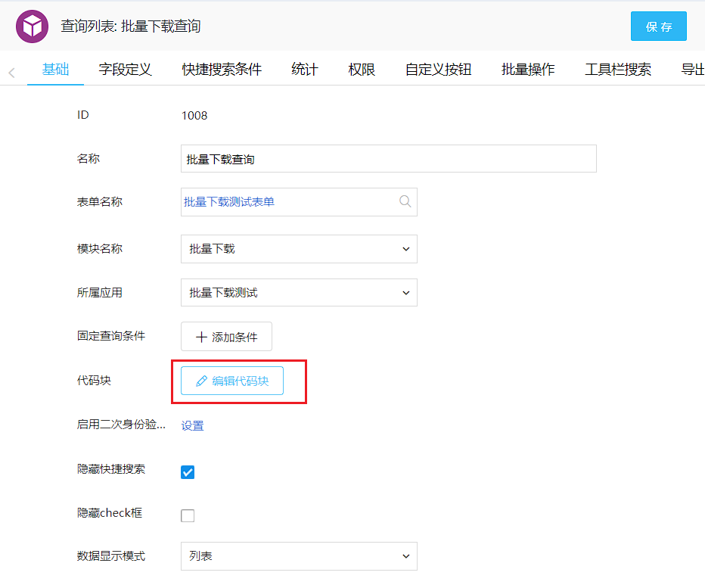Open the 自定义按钮 tab
705x588 pixels.
pyautogui.click(x=438, y=70)
